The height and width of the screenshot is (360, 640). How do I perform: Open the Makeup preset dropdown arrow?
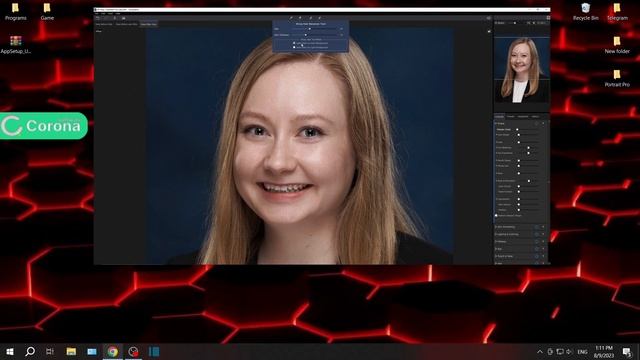543,242
